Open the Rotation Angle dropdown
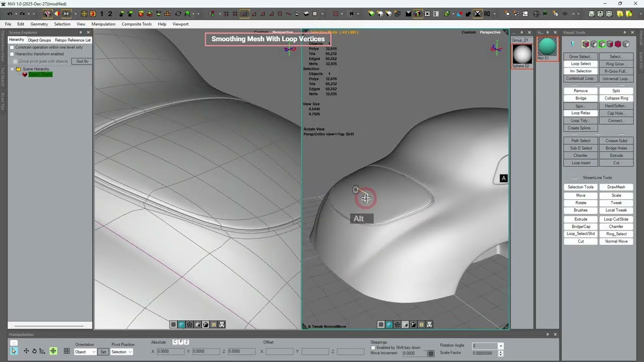 (x=500, y=346)
